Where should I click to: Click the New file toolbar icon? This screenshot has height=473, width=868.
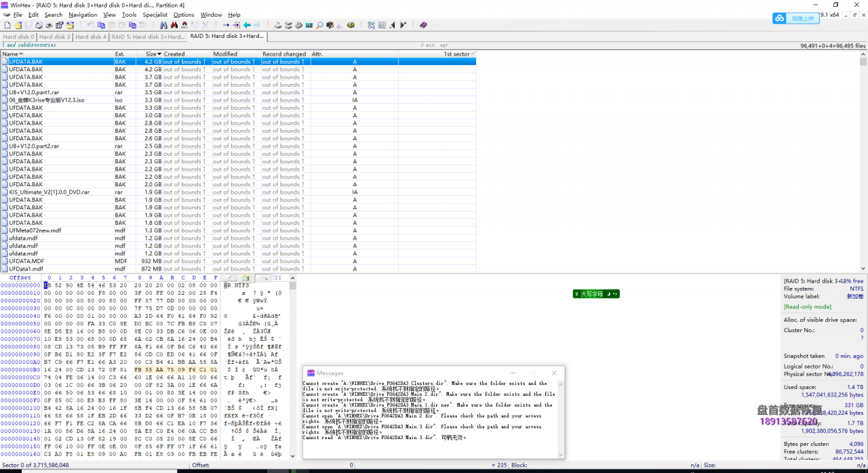coord(7,25)
